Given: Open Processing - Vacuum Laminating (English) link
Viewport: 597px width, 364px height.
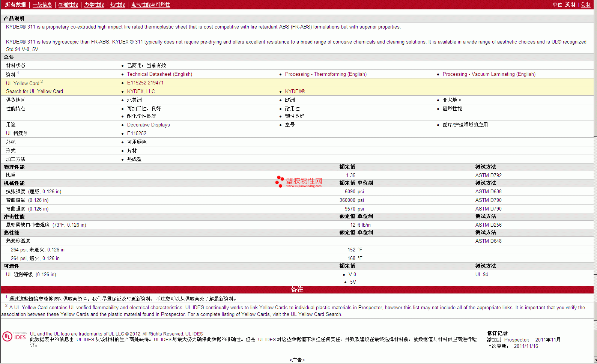Looking at the screenshot, I should tap(489, 74).
